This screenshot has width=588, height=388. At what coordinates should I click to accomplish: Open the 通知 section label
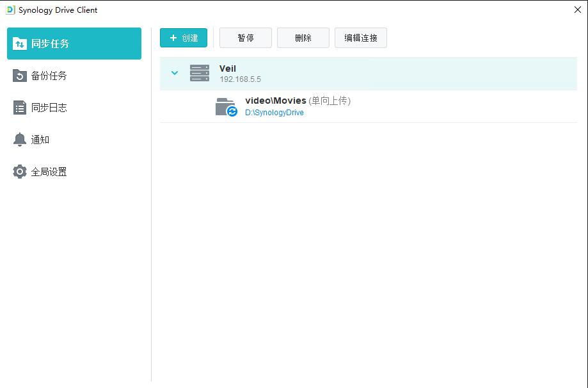tap(40, 140)
